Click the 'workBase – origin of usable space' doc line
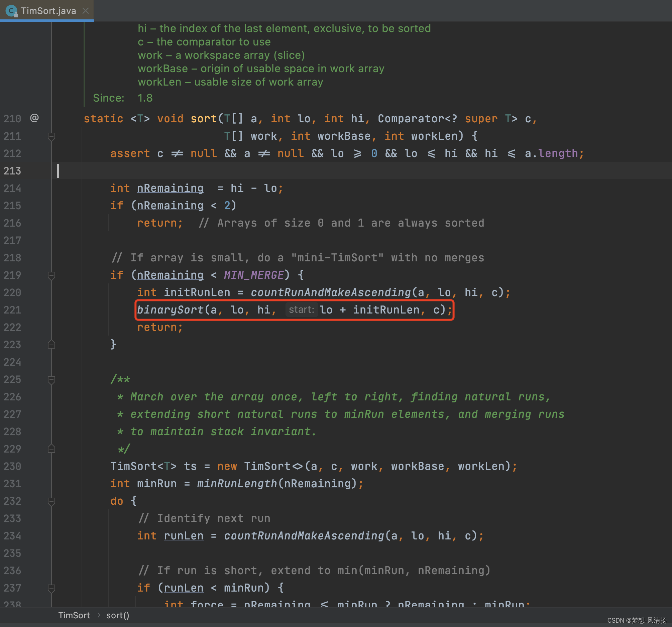Screen dimensions: 672x627 click(261, 69)
